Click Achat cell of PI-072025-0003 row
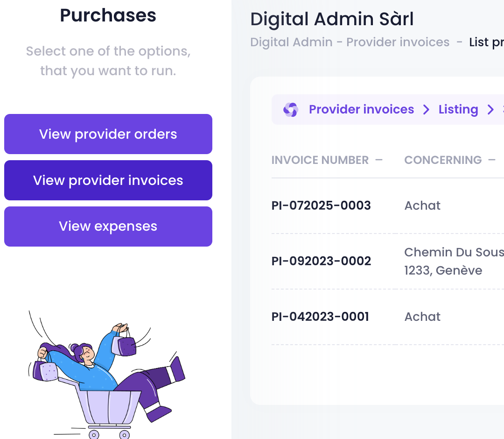 click(422, 205)
